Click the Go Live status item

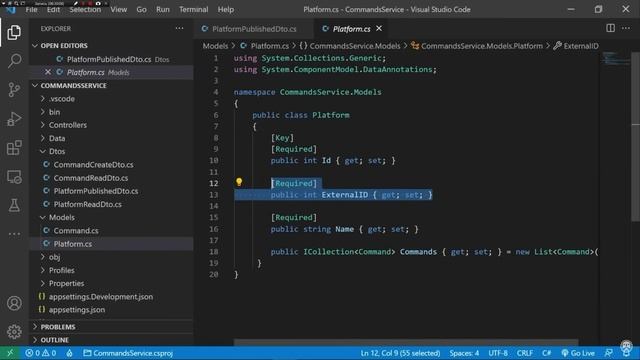578,353
